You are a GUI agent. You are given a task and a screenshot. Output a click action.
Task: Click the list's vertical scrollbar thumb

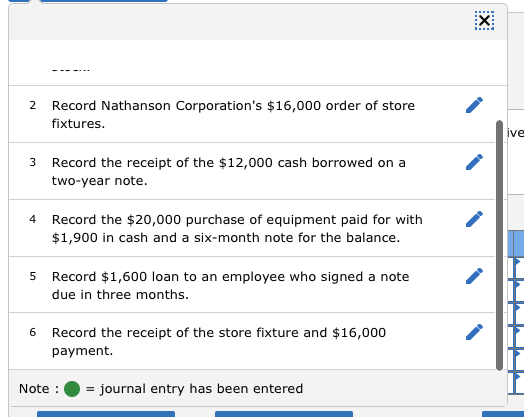500,245
